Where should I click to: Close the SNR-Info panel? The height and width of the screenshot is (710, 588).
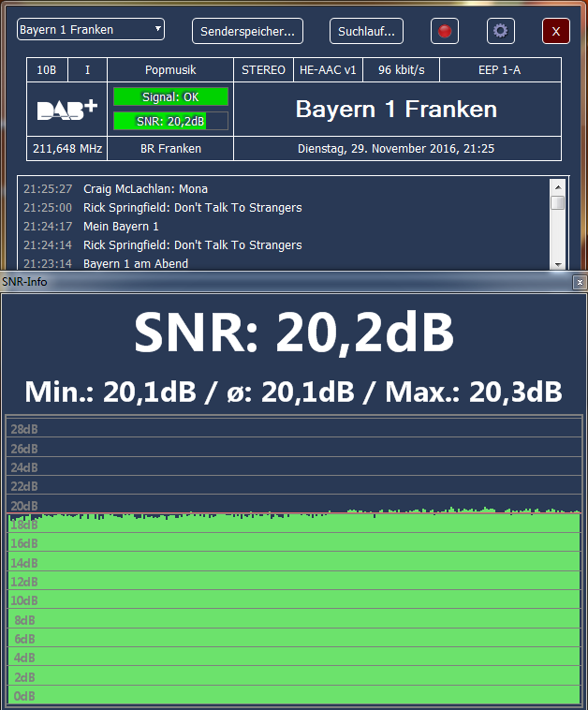click(580, 282)
